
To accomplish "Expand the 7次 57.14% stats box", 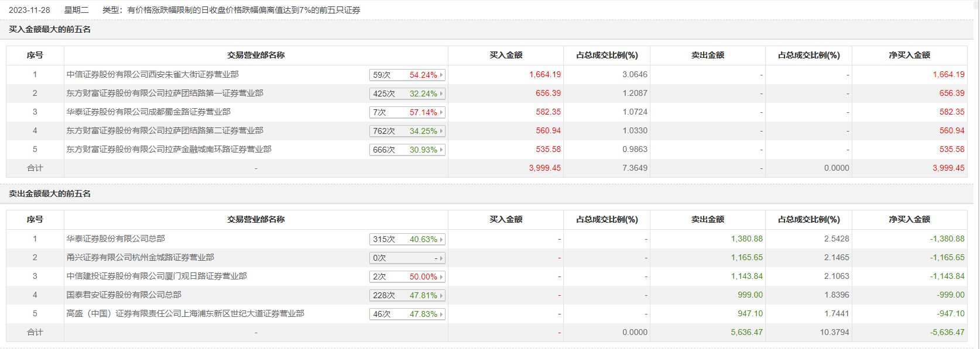I will point(407,112).
